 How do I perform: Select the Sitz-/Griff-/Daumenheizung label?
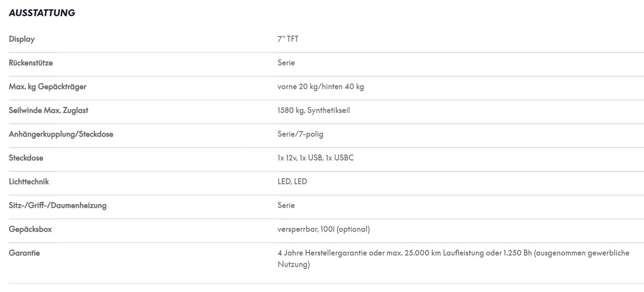tap(57, 206)
